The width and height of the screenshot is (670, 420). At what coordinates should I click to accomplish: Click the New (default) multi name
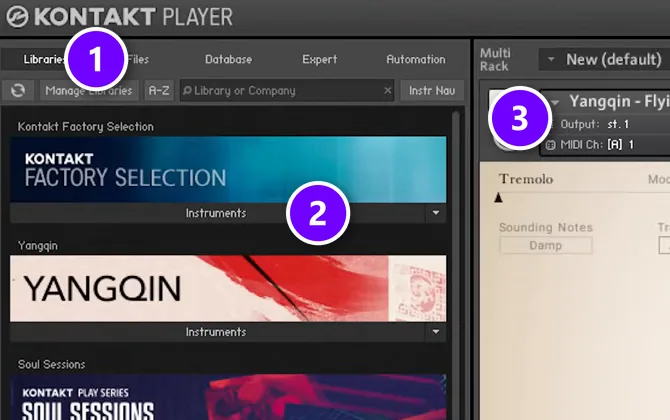pyautogui.click(x=614, y=59)
